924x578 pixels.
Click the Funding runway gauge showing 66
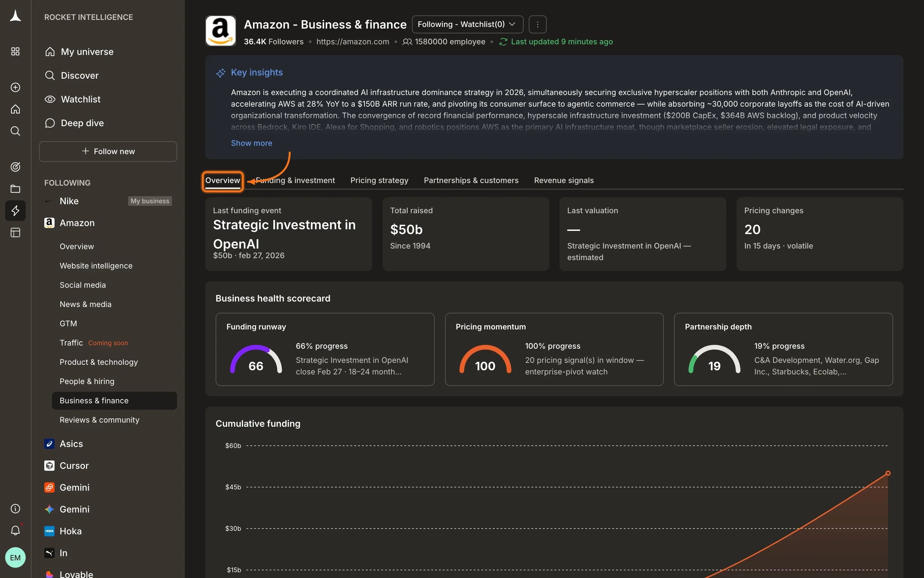pyautogui.click(x=256, y=359)
